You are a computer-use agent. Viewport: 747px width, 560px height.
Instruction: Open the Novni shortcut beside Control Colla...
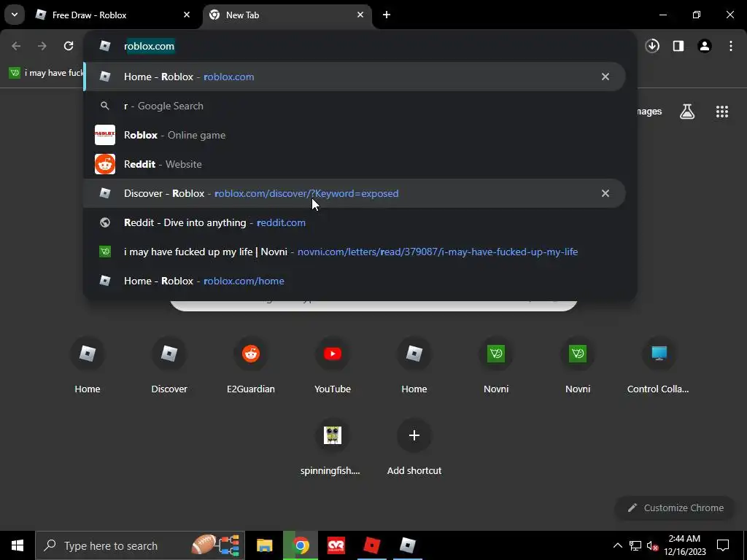coord(578,366)
